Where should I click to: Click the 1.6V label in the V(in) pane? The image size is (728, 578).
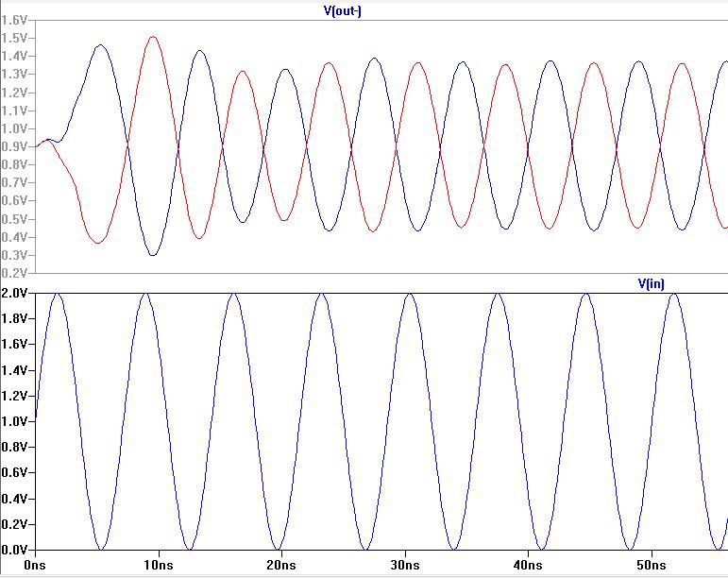pyautogui.click(x=14, y=344)
